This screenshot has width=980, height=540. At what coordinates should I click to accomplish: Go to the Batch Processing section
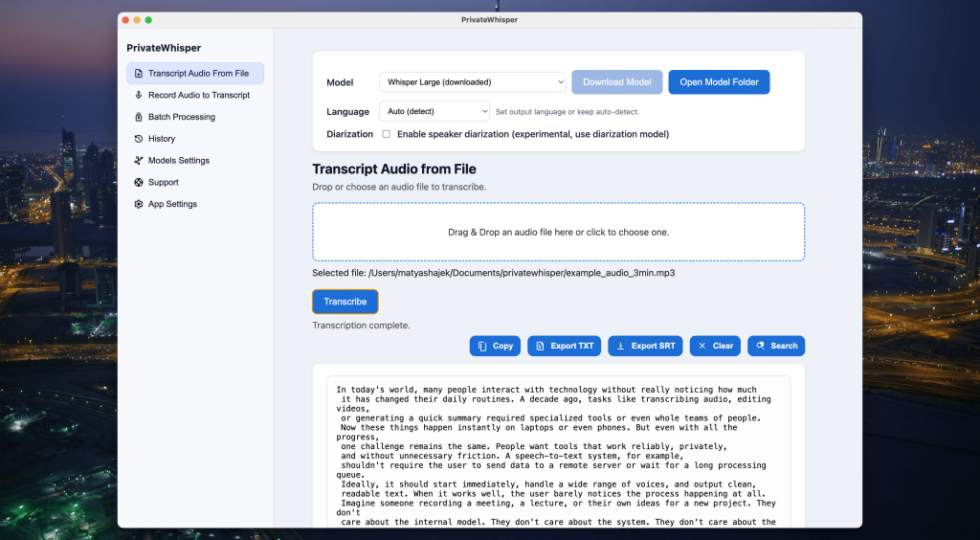point(181,117)
